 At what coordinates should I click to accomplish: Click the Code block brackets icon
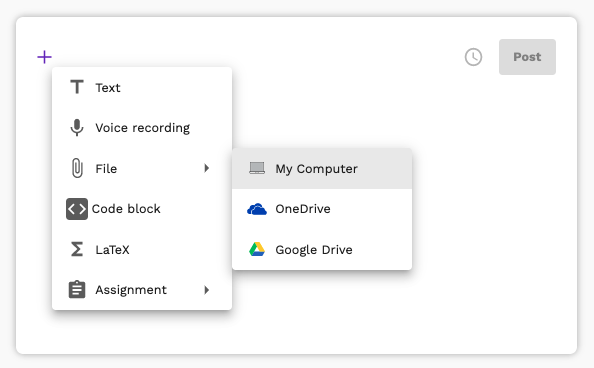(x=77, y=209)
